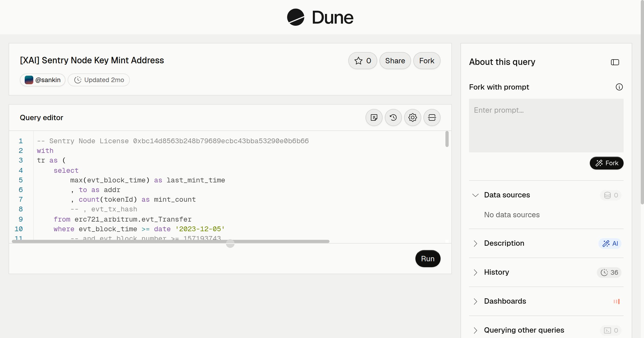Click the editor resize handle below the code

point(230,244)
